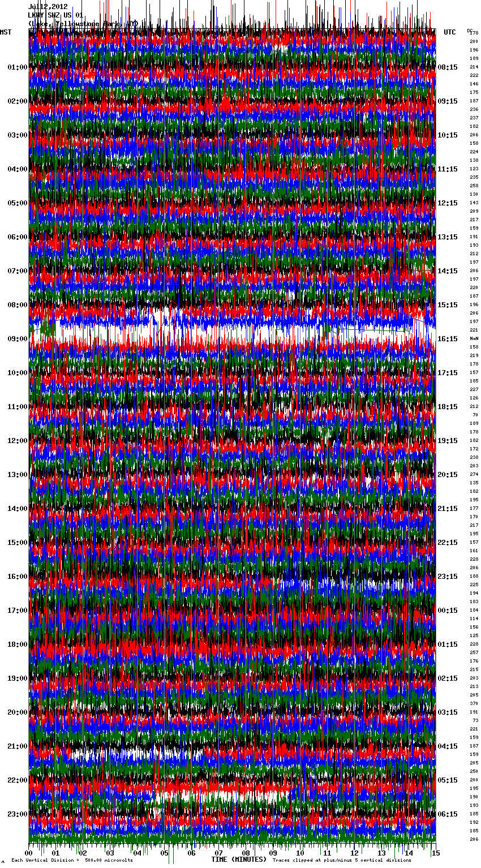Click minute 15 on the bottom axis
Image resolution: width=481 pixels, height=868 pixels.
[x=435, y=853]
